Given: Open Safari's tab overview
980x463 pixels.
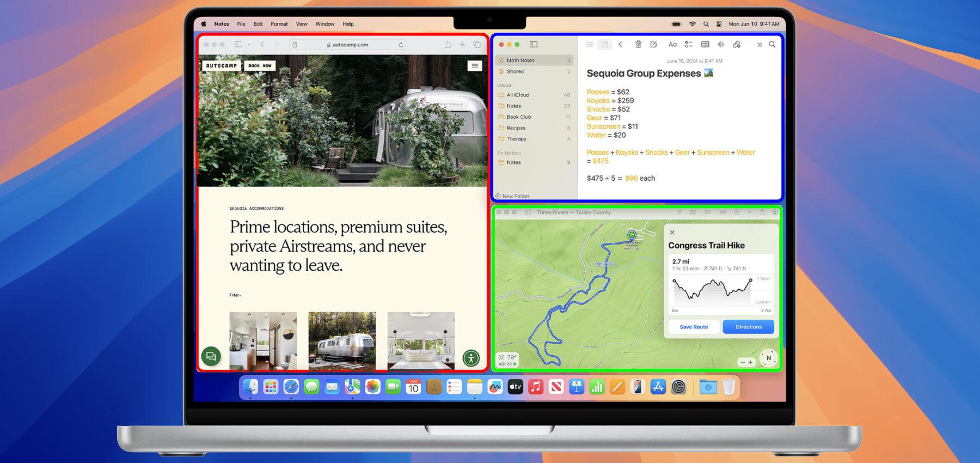Looking at the screenshot, I should point(477,45).
